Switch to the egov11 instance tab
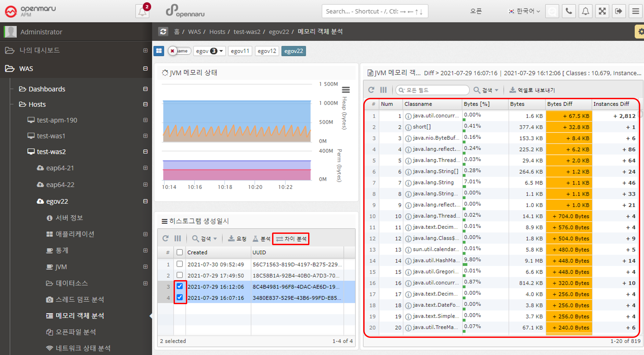This screenshot has width=644, height=355. point(240,51)
